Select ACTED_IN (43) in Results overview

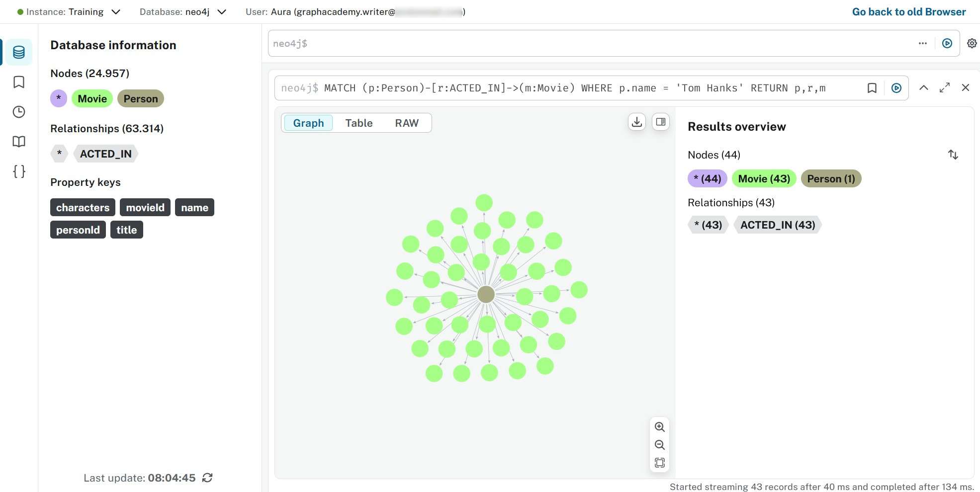click(778, 225)
